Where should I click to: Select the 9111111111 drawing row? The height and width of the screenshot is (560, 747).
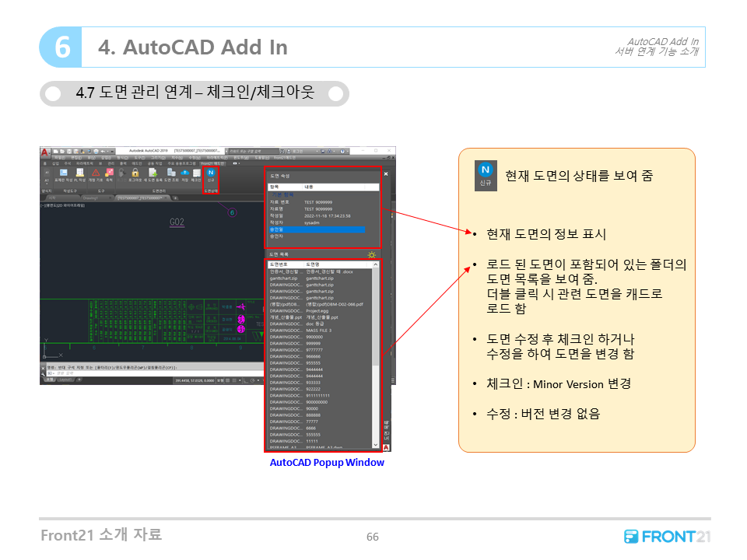point(320,396)
